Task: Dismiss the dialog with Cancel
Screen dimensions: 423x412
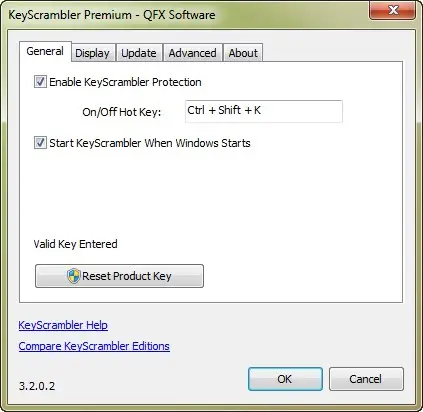Action: (x=366, y=379)
